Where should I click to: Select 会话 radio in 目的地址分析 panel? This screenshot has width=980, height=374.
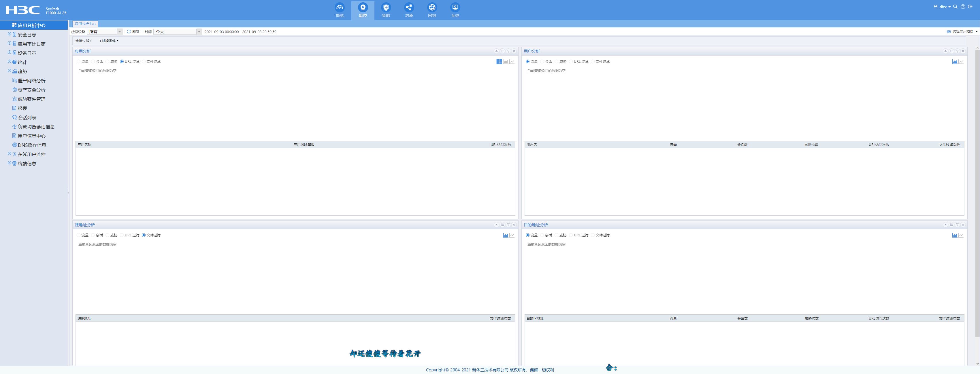point(542,235)
